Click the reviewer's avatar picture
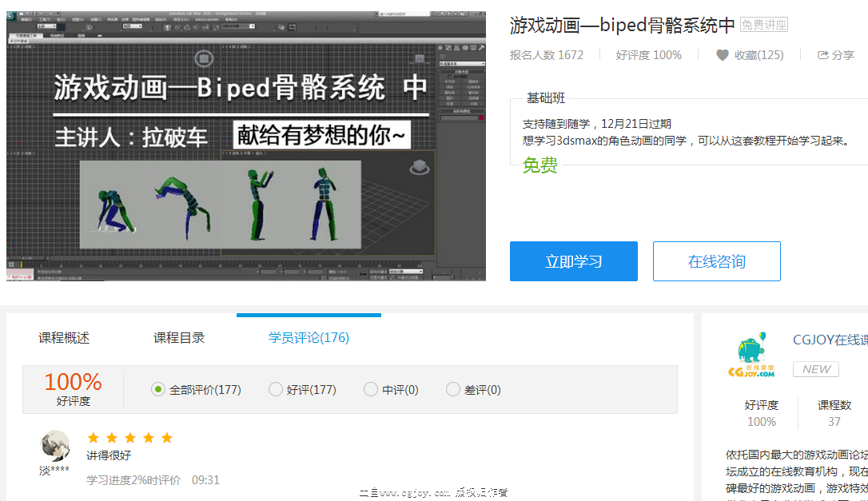 click(x=55, y=445)
